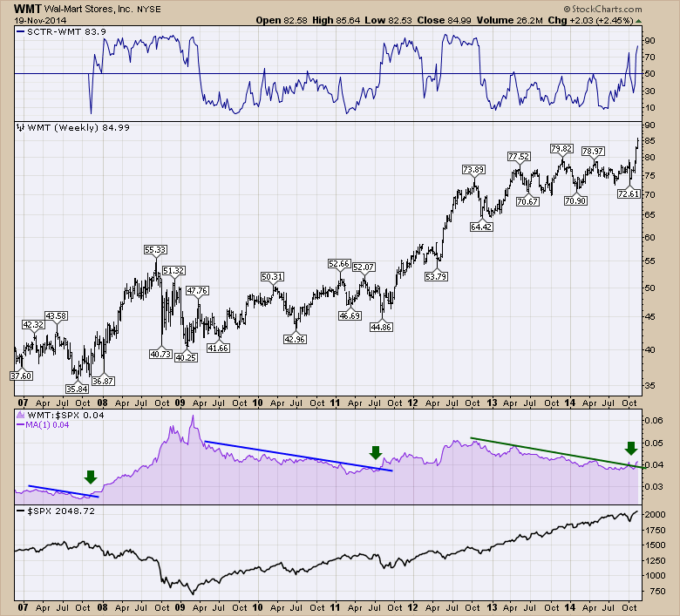Click the 41.66 price low label
This screenshot has width=680, height=616.
click(x=218, y=349)
